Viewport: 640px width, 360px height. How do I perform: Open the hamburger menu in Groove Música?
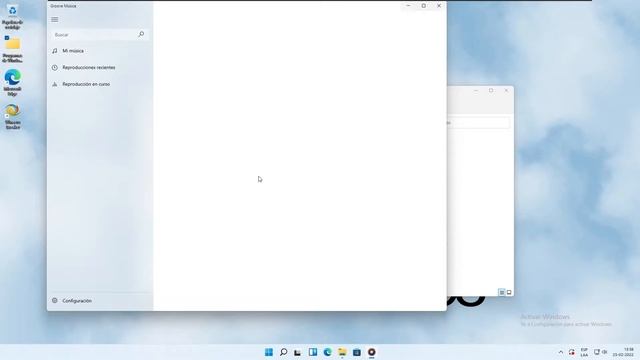55,20
